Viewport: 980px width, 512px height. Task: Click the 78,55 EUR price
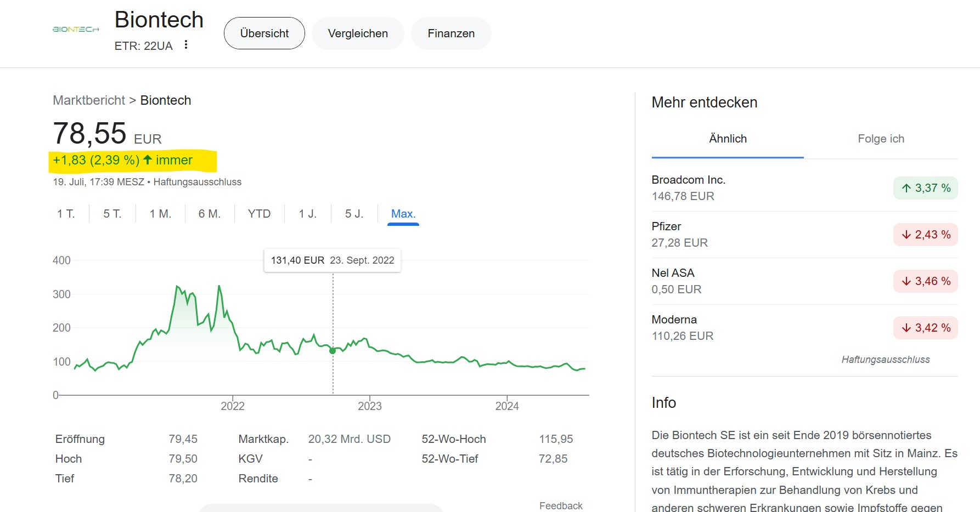[x=107, y=134]
